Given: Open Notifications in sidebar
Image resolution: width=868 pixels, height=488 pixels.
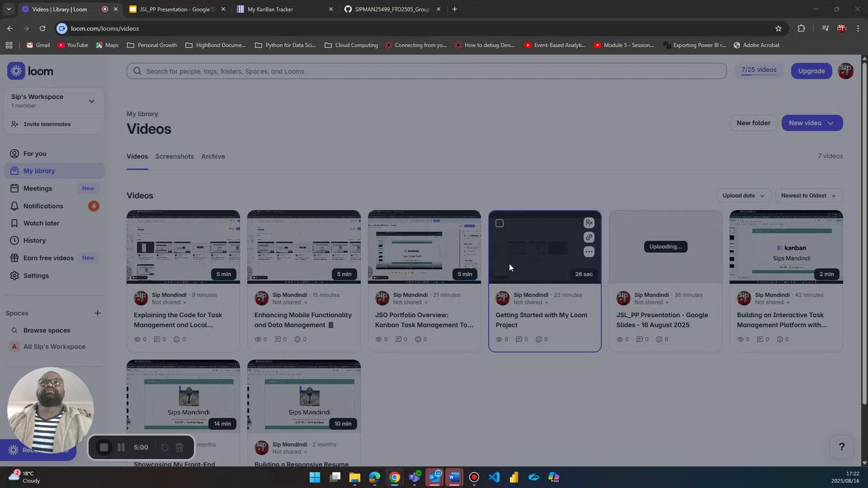Looking at the screenshot, I should [x=54, y=206].
